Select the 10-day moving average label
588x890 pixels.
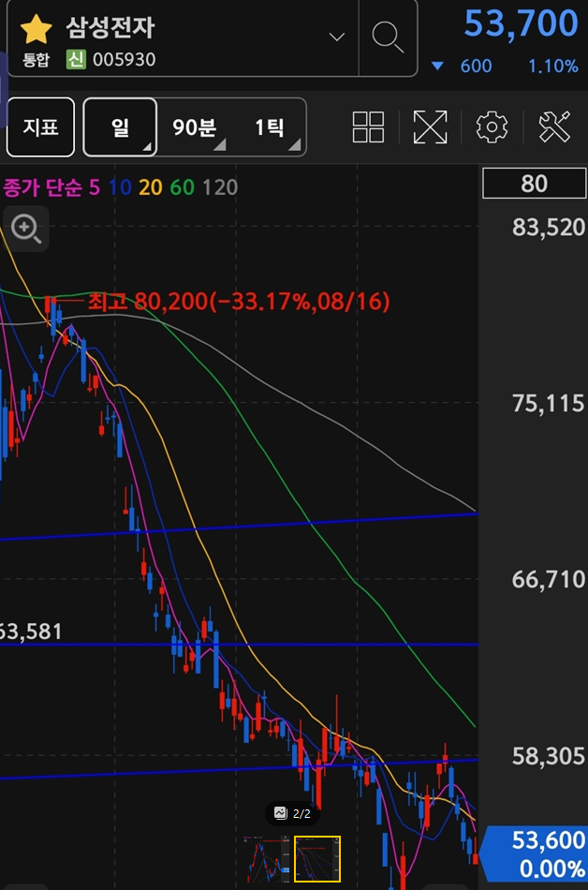pos(120,187)
